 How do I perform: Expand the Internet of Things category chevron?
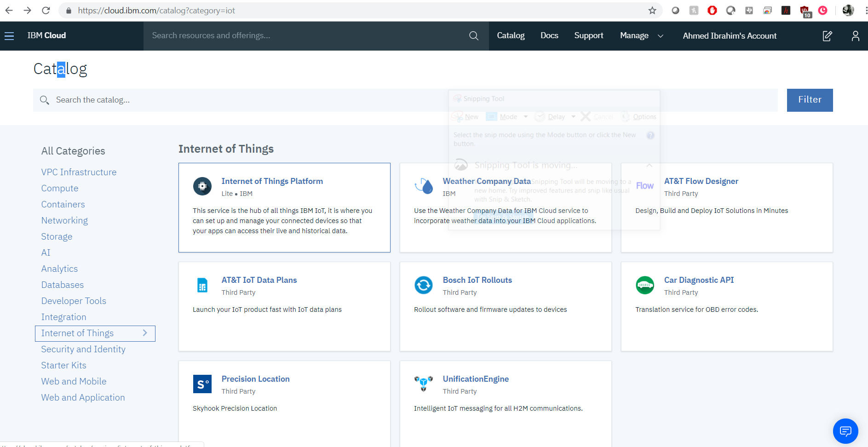point(145,333)
